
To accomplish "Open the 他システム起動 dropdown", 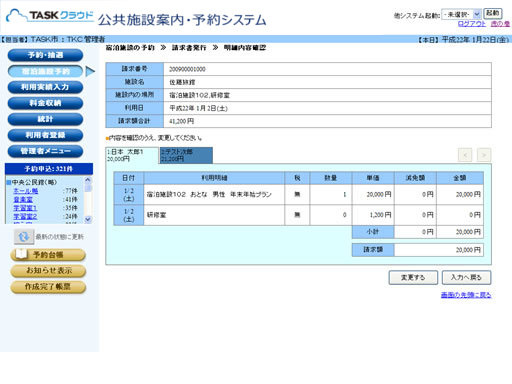I will [461, 14].
